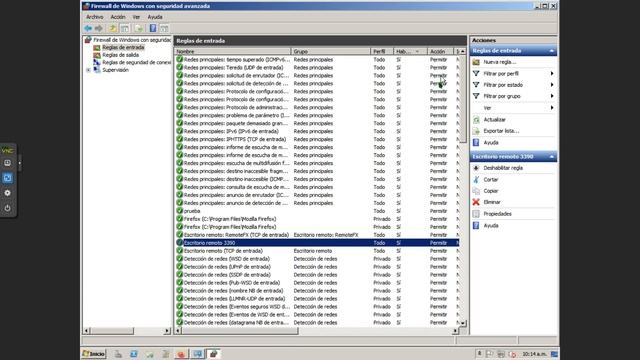The height and width of the screenshot is (360, 640).
Task: Click the forward arrow in the toolbar
Action: point(99,28)
